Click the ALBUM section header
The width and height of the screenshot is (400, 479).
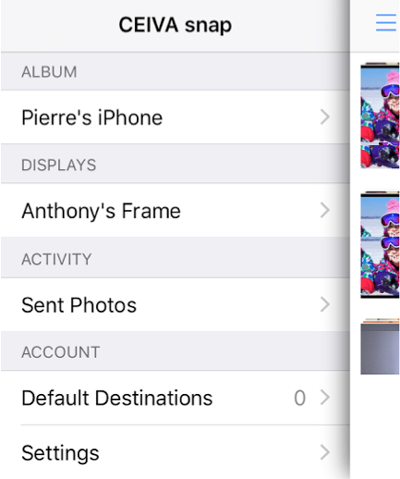coord(49,72)
